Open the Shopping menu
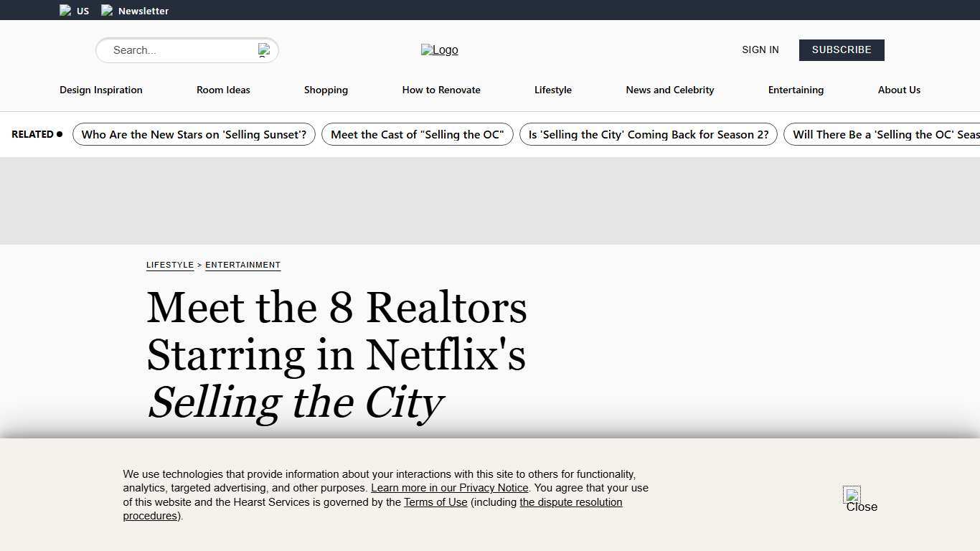 [326, 90]
